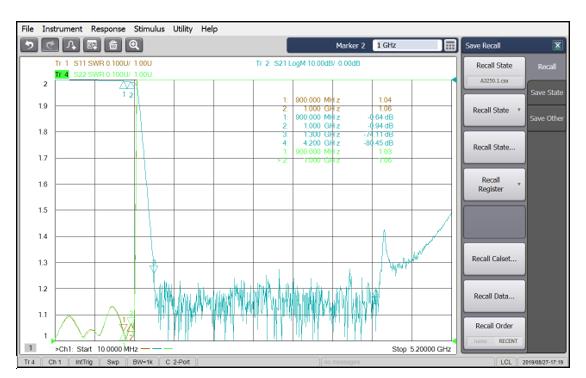
Task: Click marker 3 1.300 GHz readout row
Action: (337, 134)
